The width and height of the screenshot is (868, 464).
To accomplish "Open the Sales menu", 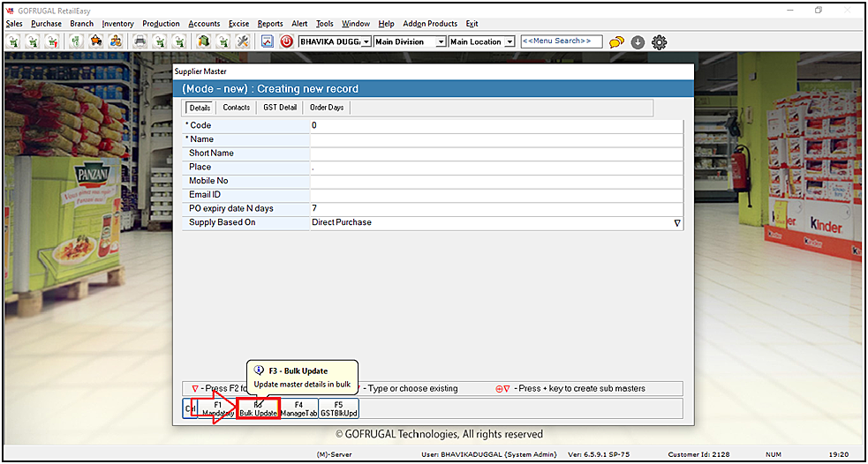I will (x=14, y=24).
